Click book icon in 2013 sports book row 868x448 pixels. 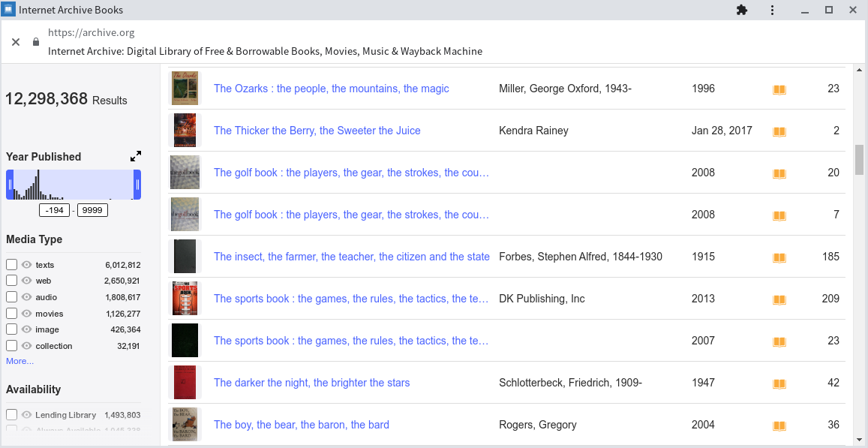[779, 299]
